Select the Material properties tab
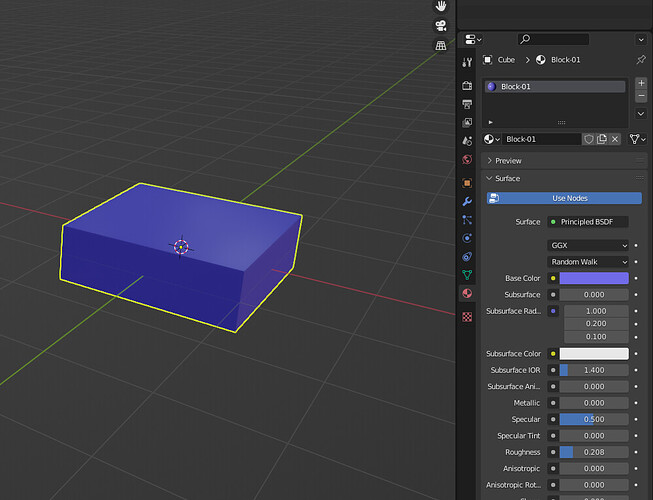Viewport: 653px width, 500px height. point(467,294)
